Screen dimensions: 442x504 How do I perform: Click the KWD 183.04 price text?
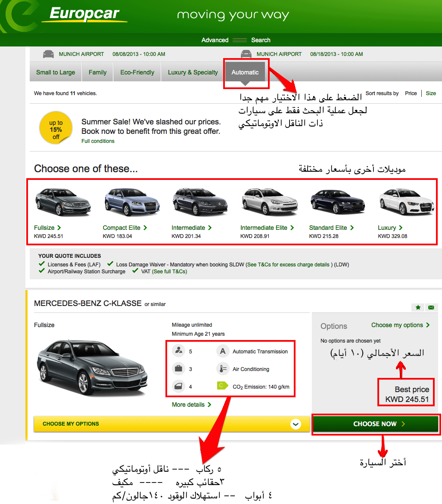point(118,236)
